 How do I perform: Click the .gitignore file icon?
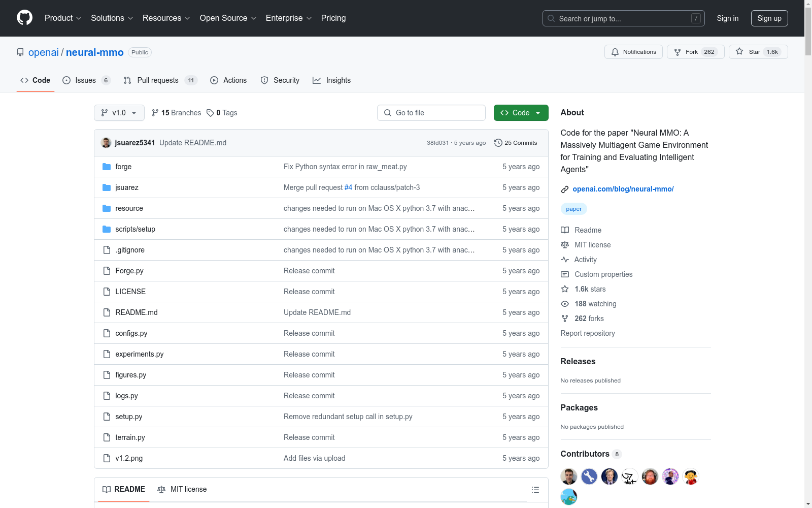pos(107,250)
